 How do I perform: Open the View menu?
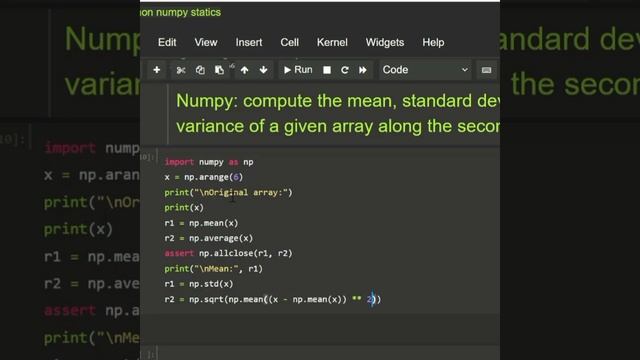206,42
